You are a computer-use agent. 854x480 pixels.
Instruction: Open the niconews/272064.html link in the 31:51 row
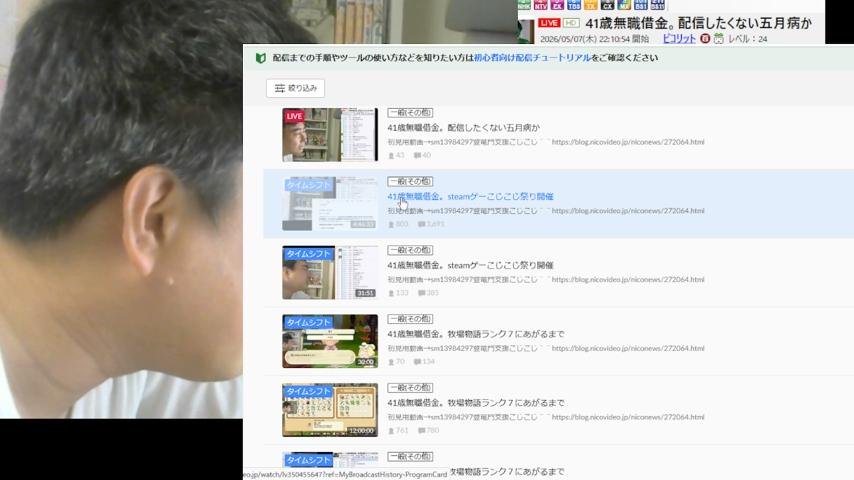coord(628,279)
